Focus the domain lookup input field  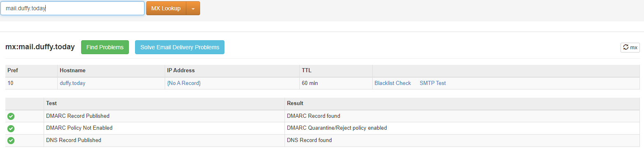[72, 8]
